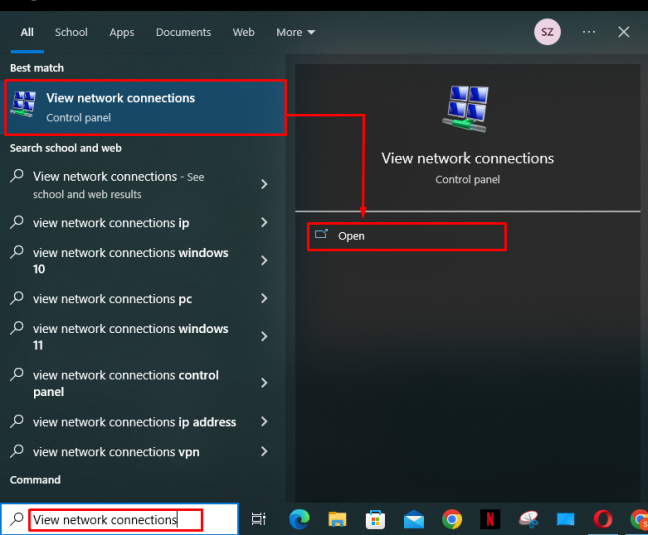Image resolution: width=648 pixels, height=535 pixels.
Task: Open Task View from the taskbar
Action: coord(259,519)
